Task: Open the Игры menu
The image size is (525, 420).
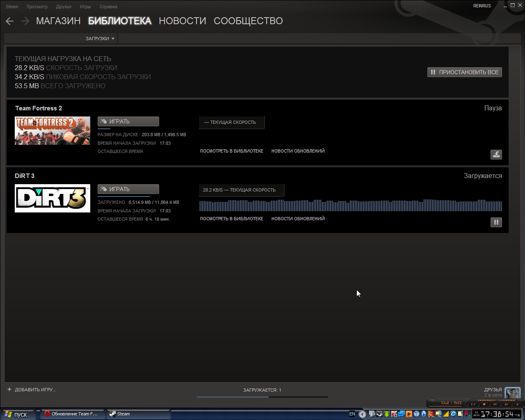Action: coord(85,7)
